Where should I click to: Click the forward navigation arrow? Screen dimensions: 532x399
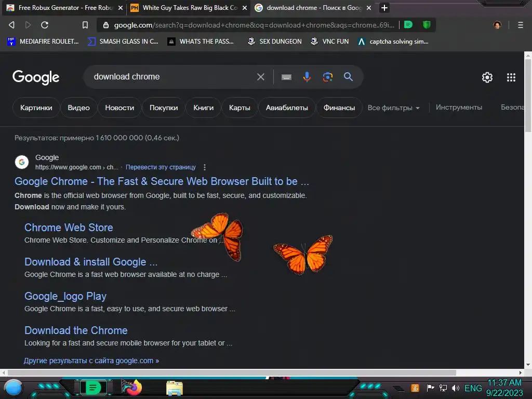pyautogui.click(x=28, y=25)
